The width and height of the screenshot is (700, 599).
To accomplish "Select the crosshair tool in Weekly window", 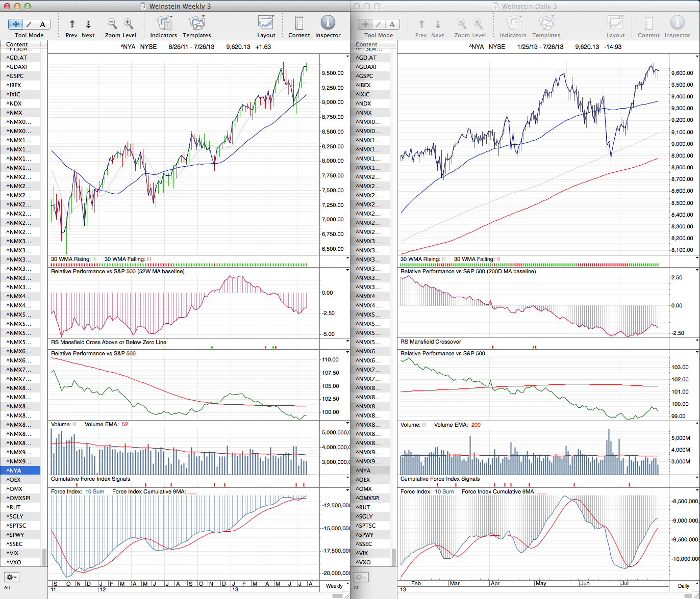I will [x=16, y=24].
